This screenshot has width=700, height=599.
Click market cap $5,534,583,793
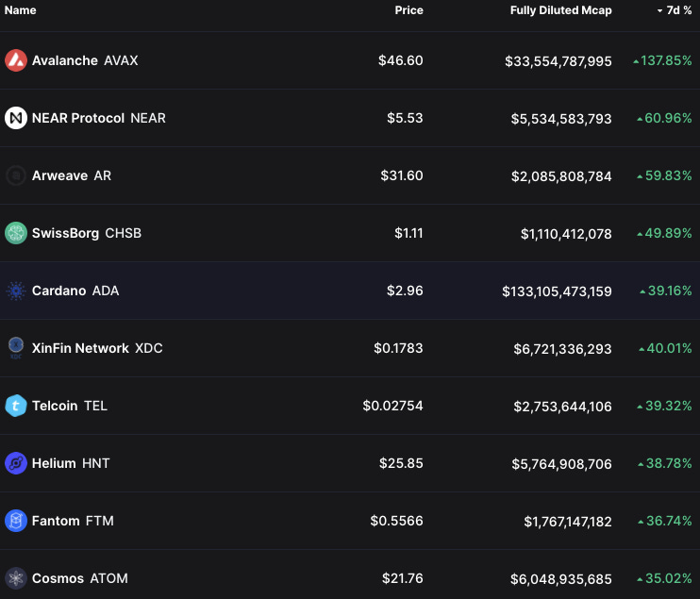click(561, 119)
